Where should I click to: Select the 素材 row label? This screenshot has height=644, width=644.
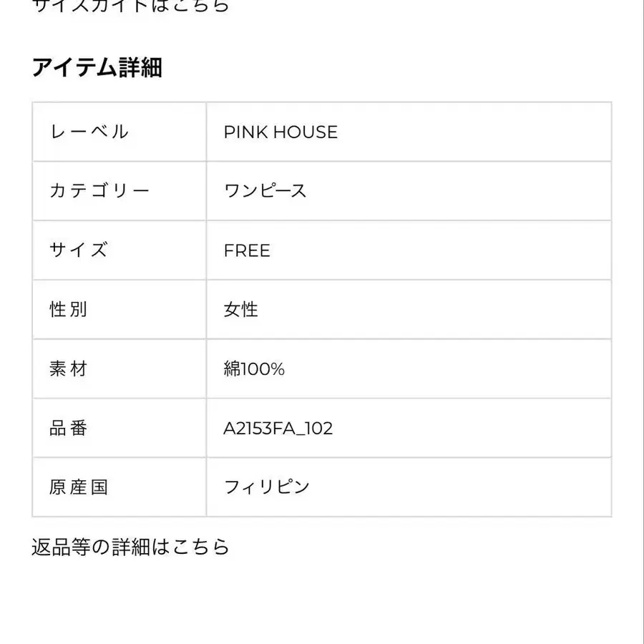click(x=69, y=369)
